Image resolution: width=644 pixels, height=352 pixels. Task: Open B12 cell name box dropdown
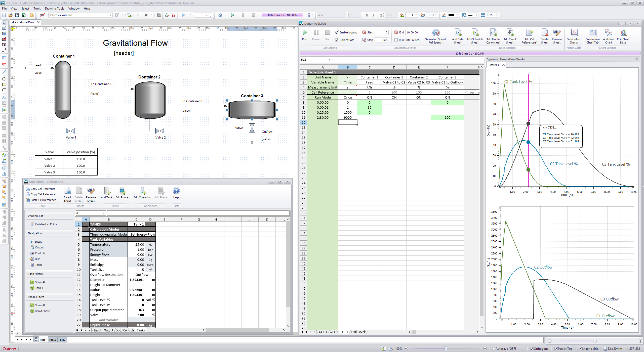pos(329,60)
